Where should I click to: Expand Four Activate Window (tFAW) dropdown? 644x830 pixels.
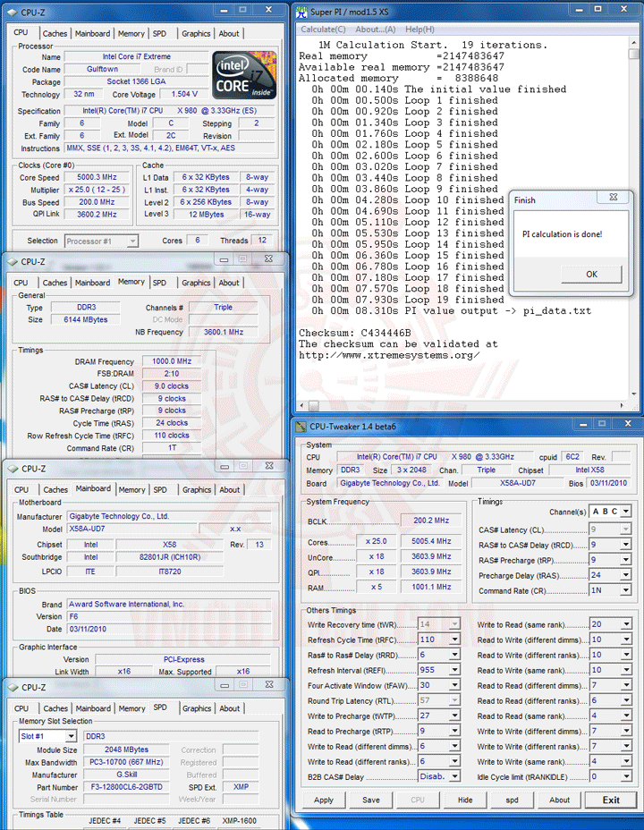pos(454,685)
